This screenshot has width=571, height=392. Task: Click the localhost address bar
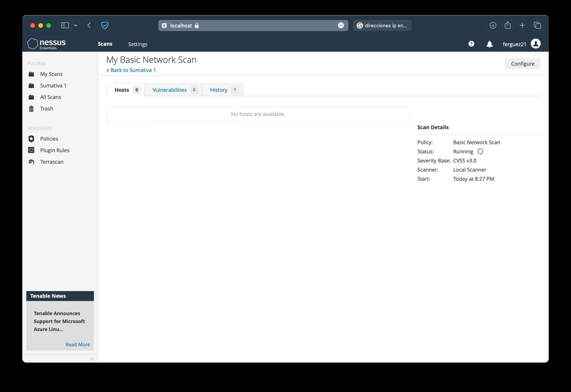coord(253,25)
